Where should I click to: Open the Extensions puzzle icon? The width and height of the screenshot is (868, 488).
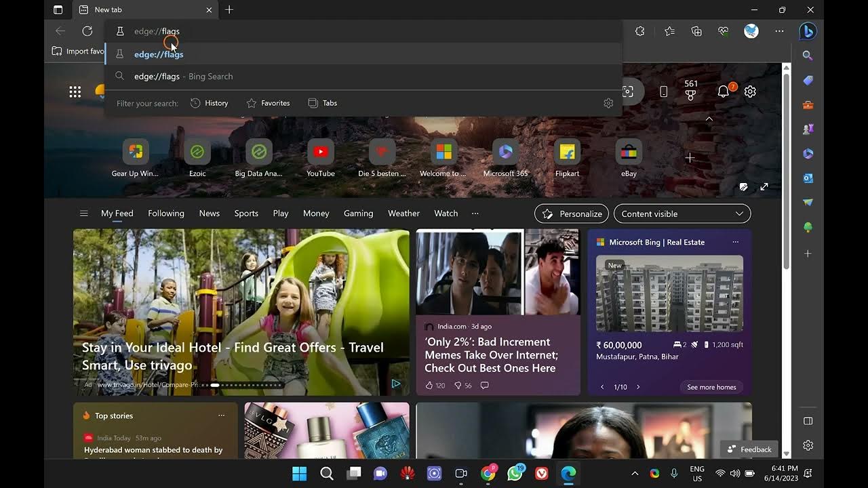coord(639,31)
